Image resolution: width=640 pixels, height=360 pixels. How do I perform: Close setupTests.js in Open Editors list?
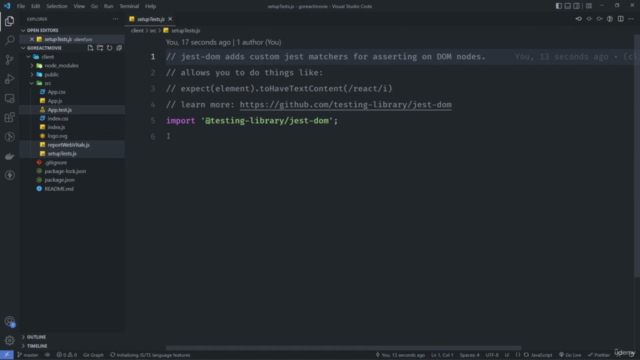(x=32, y=39)
